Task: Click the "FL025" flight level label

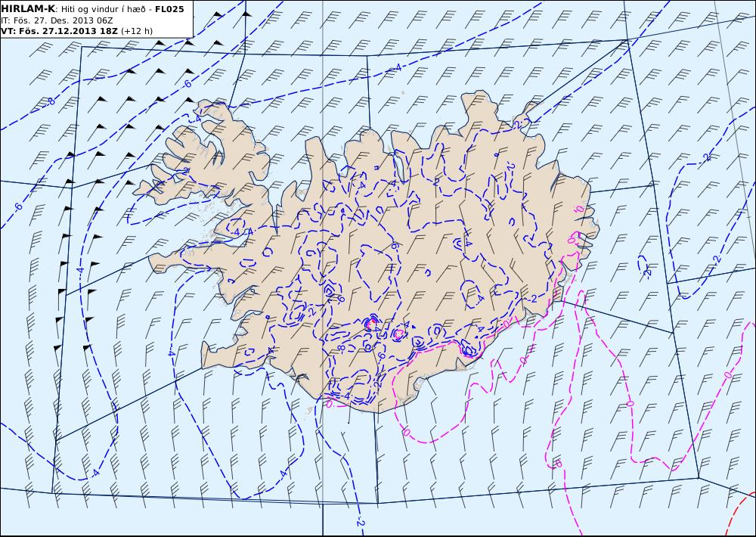Action: (x=169, y=9)
